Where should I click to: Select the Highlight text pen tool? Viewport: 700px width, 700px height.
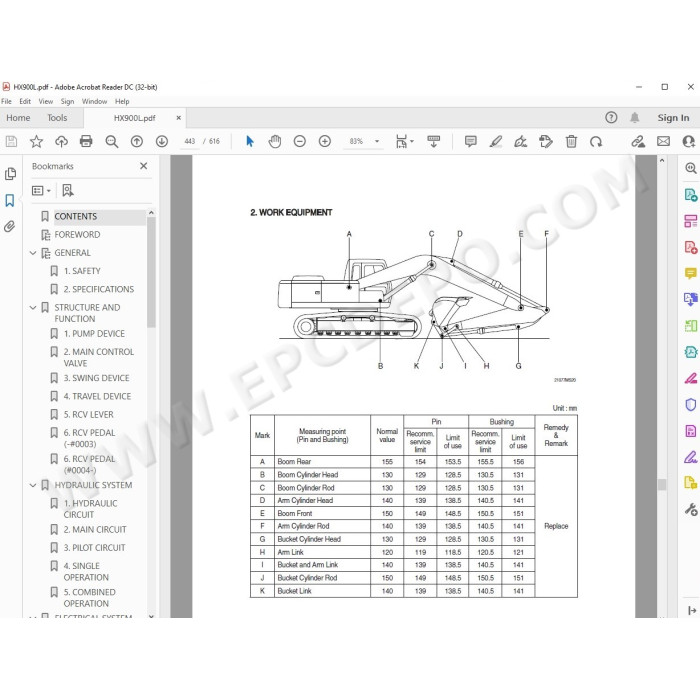tap(496, 142)
